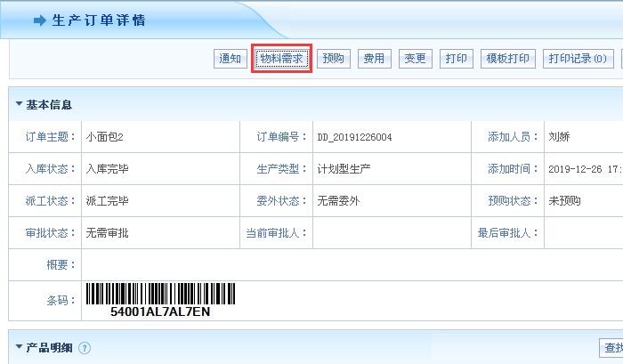
Task: Click the 预购 button
Action: (333, 60)
